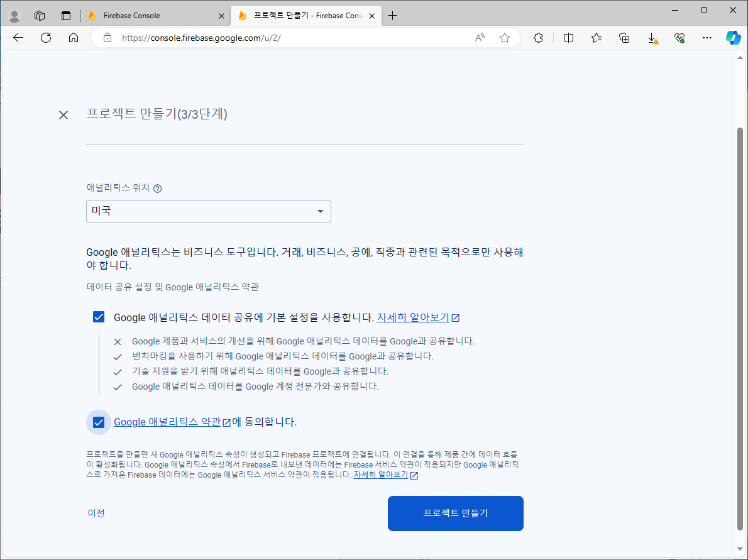748x560 pixels.
Task: Refresh the current page
Action: click(x=45, y=38)
